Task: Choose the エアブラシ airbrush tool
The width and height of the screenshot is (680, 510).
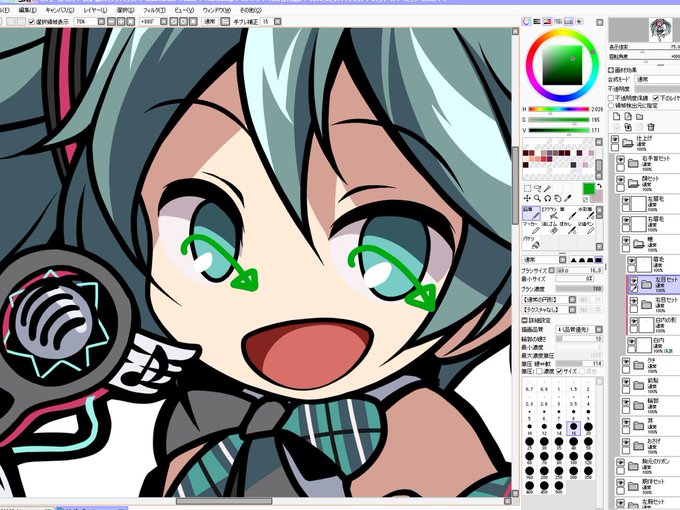Action: 549,213
